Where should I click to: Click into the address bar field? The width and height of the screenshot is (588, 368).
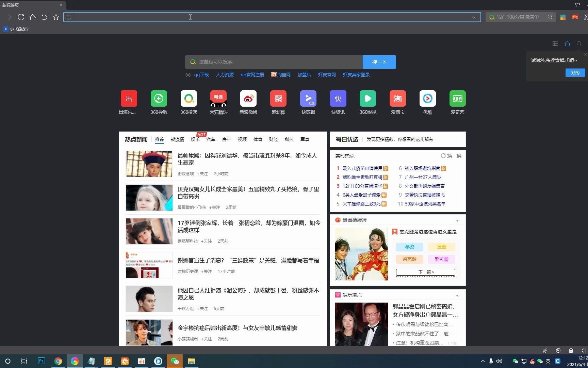[x=272, y=17]
